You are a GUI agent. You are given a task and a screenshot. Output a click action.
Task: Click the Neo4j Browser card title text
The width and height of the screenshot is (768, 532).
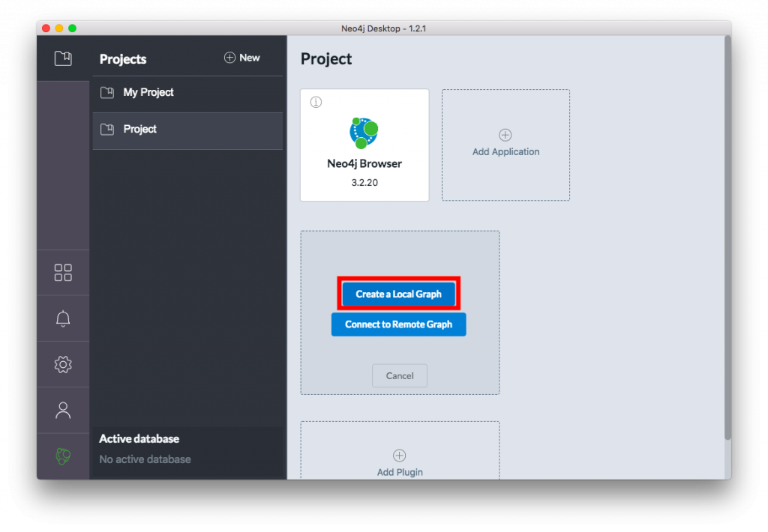(x=364, y=164)
